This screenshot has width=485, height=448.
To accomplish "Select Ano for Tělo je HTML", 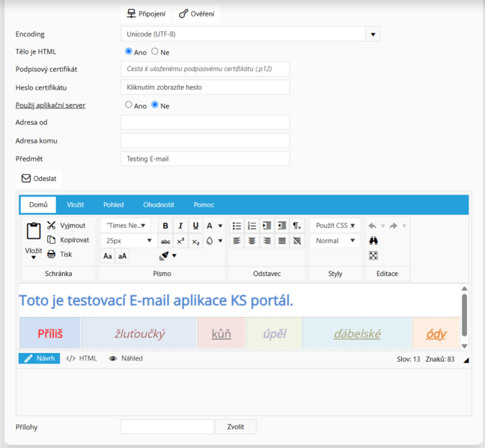I will pos(129,52).
